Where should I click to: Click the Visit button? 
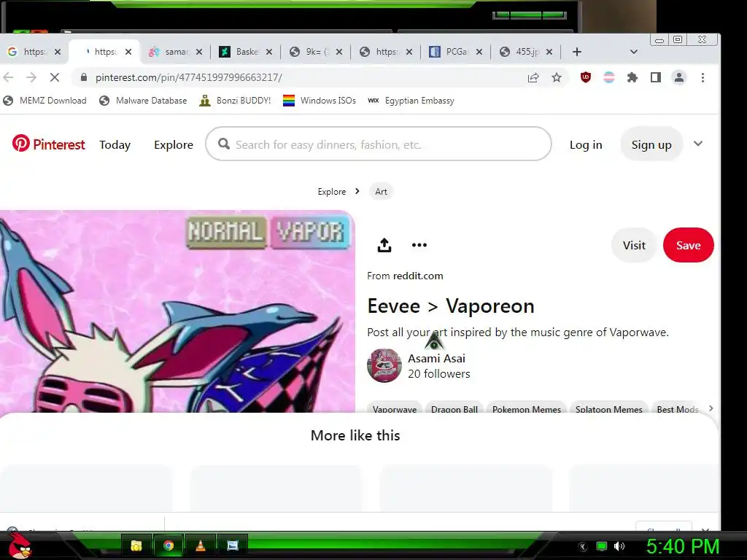click(634, 245)
